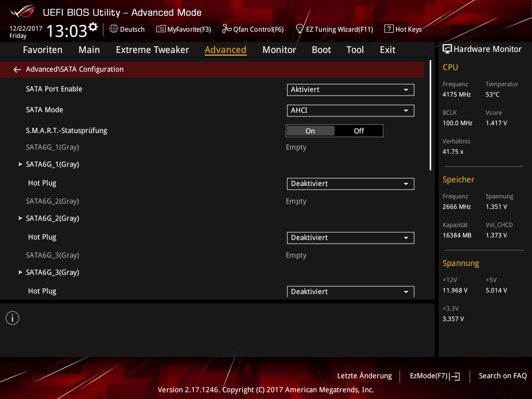This screenshot has width=532, height=399.
Task: Click CPU temperature value 53°C
Action: point(493,95)
